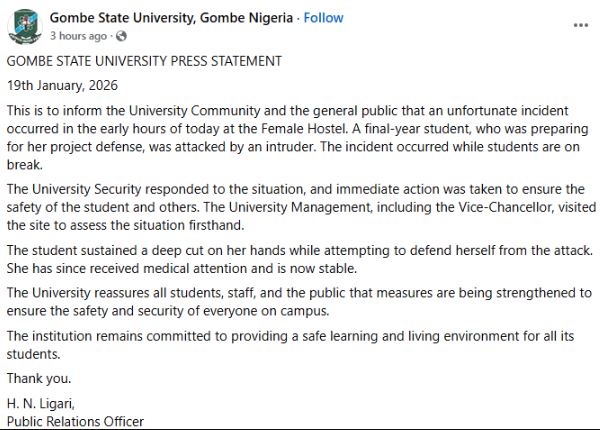
Task: Click the "GOMBE STATE UNIVERSITY PRESS STATEMENT" heading
Action: click(x=144, y=61)
